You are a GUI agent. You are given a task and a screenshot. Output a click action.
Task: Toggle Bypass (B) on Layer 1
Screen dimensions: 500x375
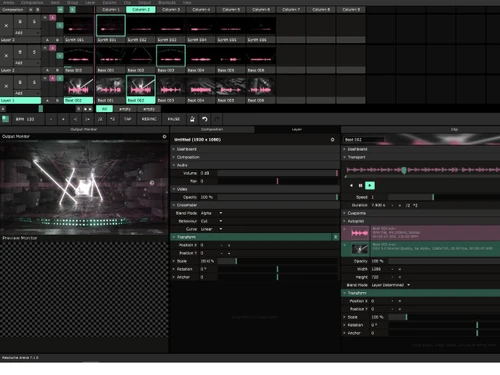click(20, 82)
